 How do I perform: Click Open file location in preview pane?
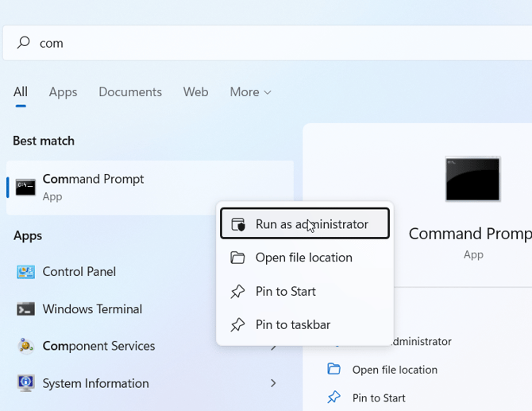coord(395,370)
